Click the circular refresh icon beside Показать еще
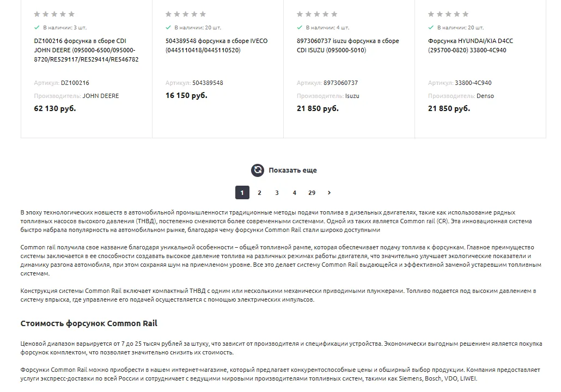This screenshot has height=392, width=561. coord(257,170)
